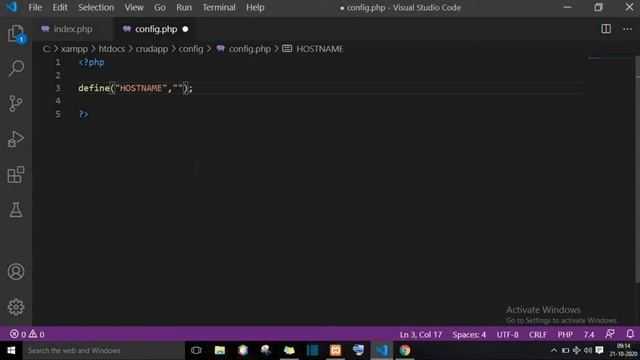Click the unsaved dot on config.php tab

(185, 29)
